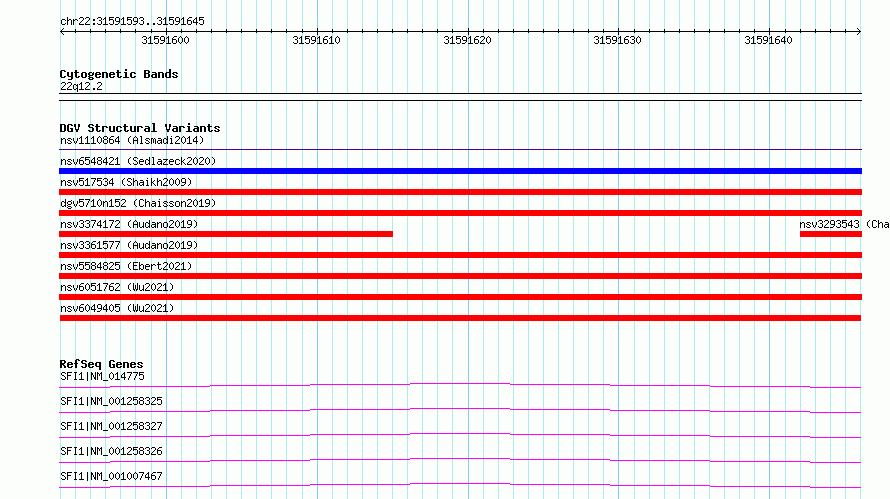Image resolution: width=890 pixels, height=499 pixels.
Task: Click the blue bar of nsv6548421
Action: (460, 171)
